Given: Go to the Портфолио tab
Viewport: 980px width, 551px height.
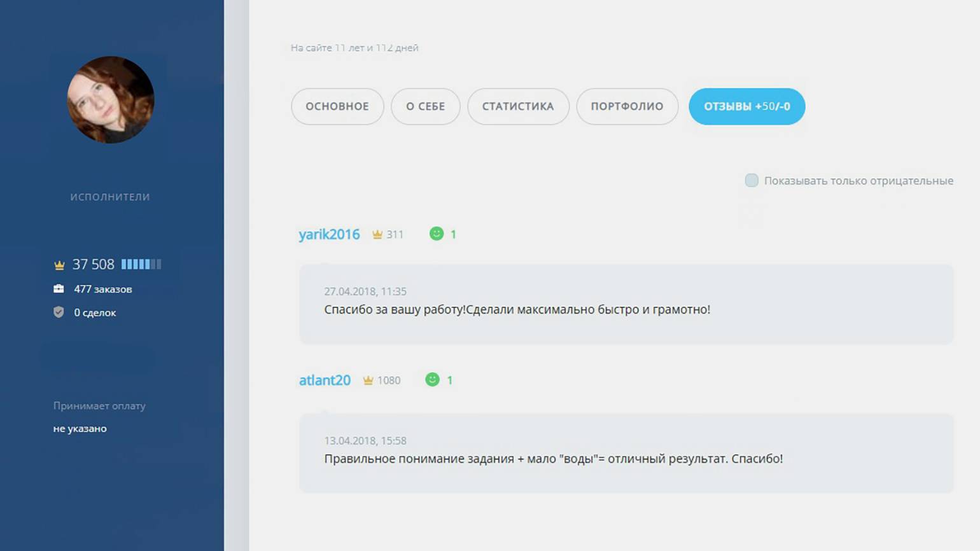Looking at the screenshot, I should (x=627, y=106).
